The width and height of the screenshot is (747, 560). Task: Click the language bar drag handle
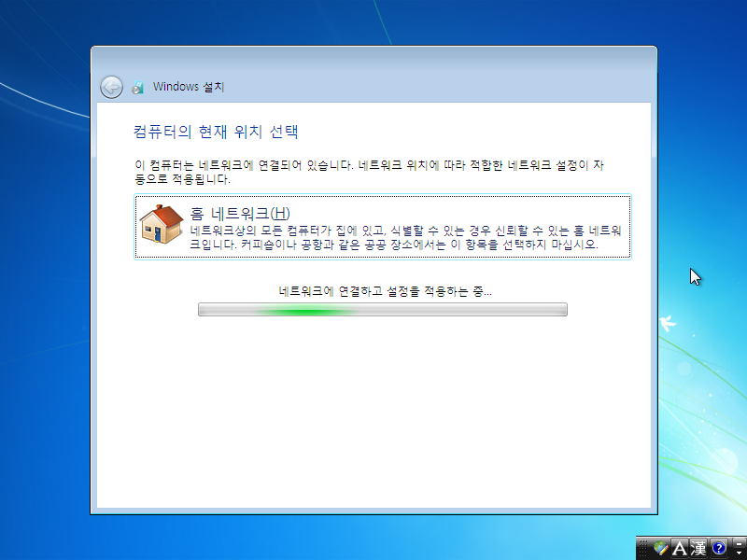pyautogui.click(x=642, y=548)
